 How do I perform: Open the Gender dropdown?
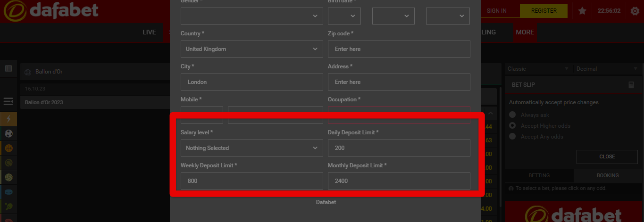coord(252,16)
